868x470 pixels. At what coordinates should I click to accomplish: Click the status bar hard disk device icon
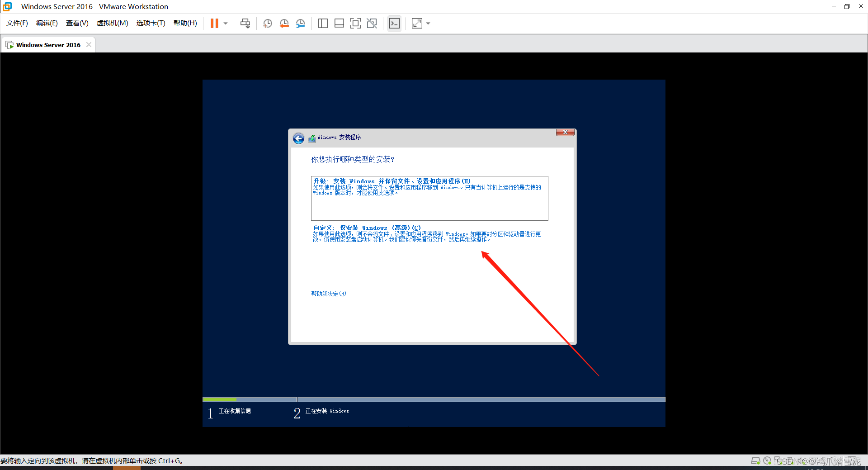pyautogui.click(x=755, y=461)
